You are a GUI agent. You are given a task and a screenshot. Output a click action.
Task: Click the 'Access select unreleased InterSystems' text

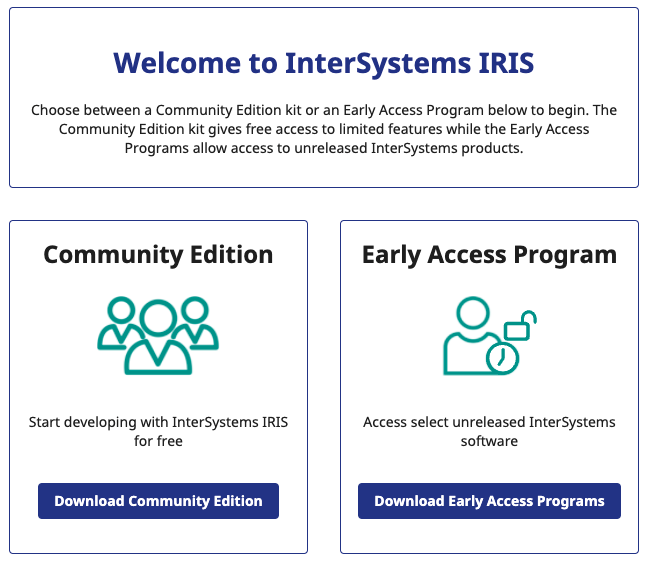pos(489,422)
